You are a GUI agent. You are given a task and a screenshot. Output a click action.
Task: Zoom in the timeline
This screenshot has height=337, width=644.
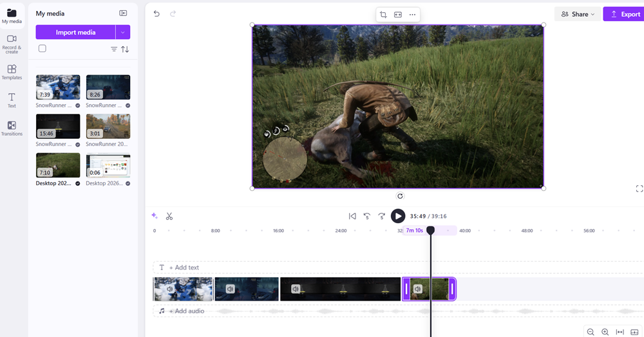click(605, 332)
